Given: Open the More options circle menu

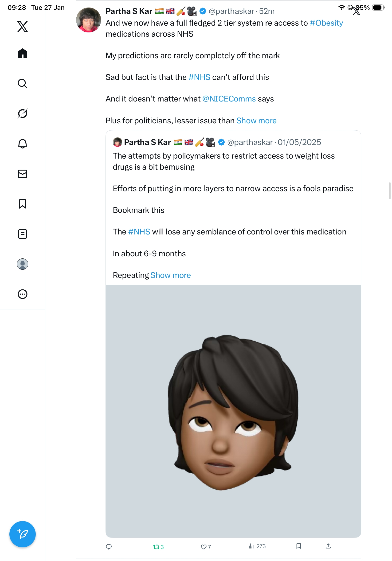Looking at the screenshot, I should coord(23,294).
